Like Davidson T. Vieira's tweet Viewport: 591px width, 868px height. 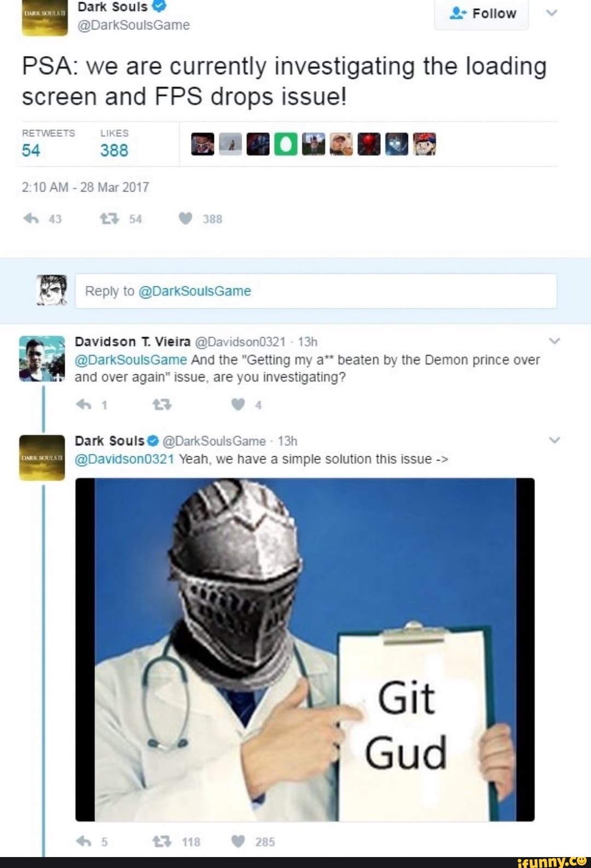pyautogui.click(x=237, y=405)
